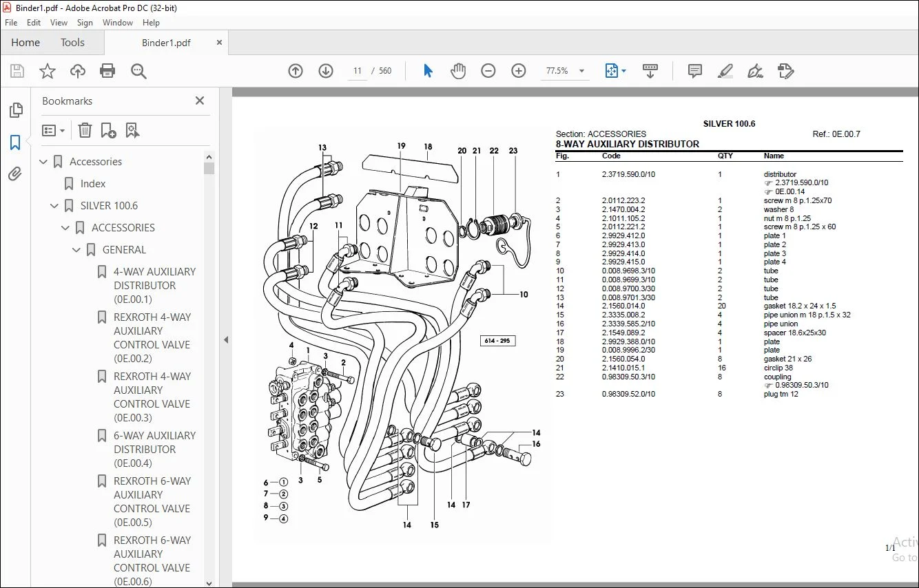
Task: Toggle the Bookmarks navigation panel icon
Action: [15, 143]
